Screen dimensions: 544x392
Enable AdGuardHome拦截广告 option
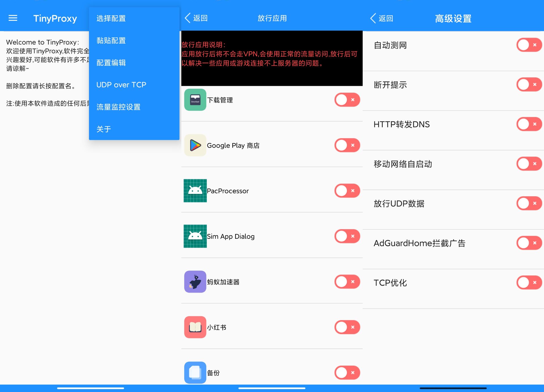pos(529,243)
